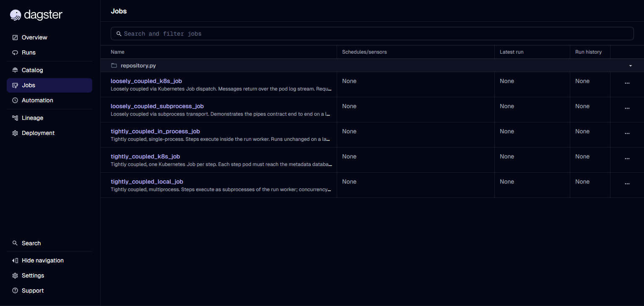Open the Support link
The width and height of the screenshot is (644, 306).
(49, 290)
